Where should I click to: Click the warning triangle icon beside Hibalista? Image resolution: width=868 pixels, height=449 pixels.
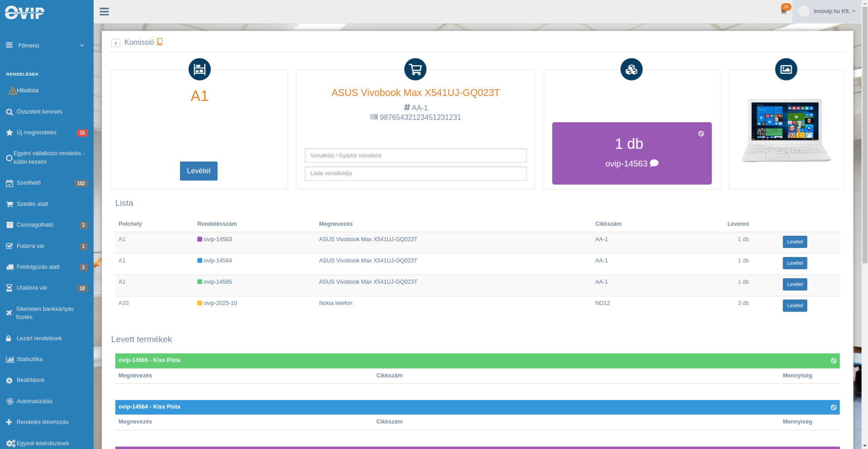click(x=13, y=91)
